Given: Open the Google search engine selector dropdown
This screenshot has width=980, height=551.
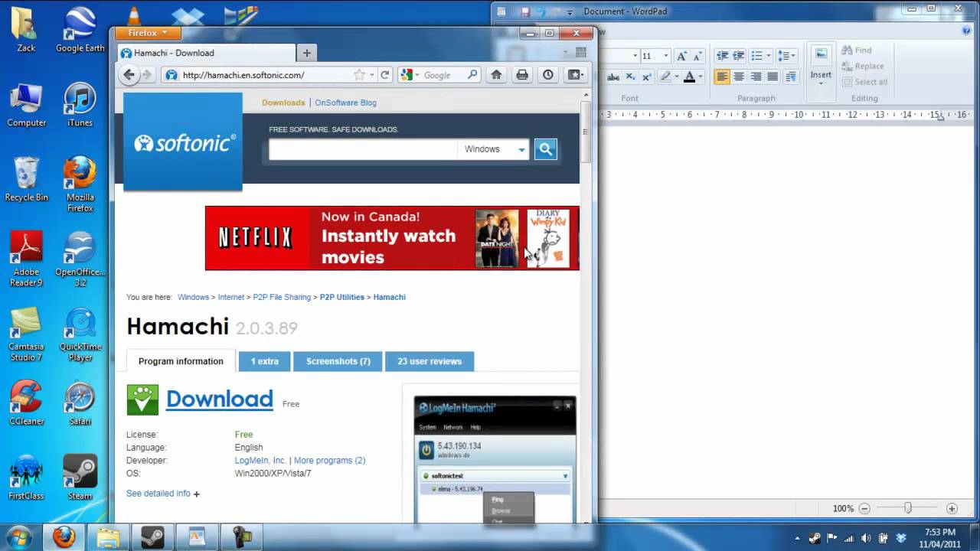Looking at the screenshot, I should pyautogui.click(x=410, y=75).
